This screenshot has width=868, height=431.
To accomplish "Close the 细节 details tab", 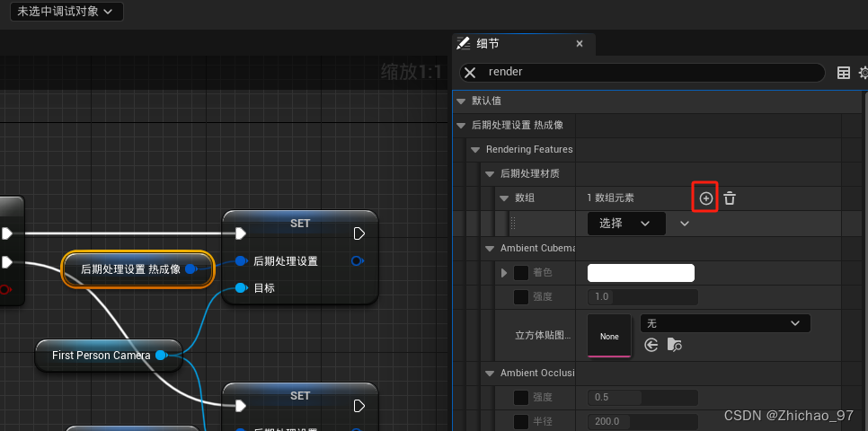I will (x=580, y=44).
